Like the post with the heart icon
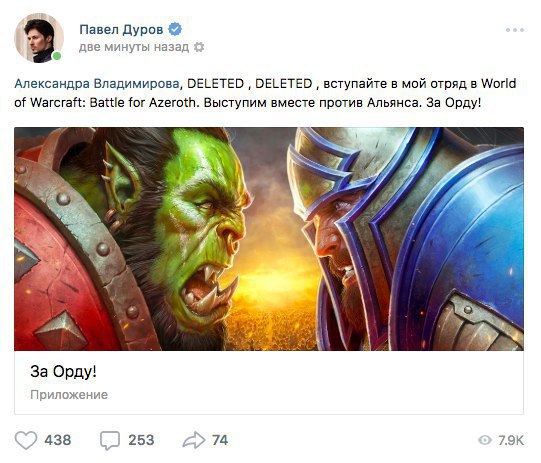The width and height of the screenshot is (541, 463). (26, 440)
